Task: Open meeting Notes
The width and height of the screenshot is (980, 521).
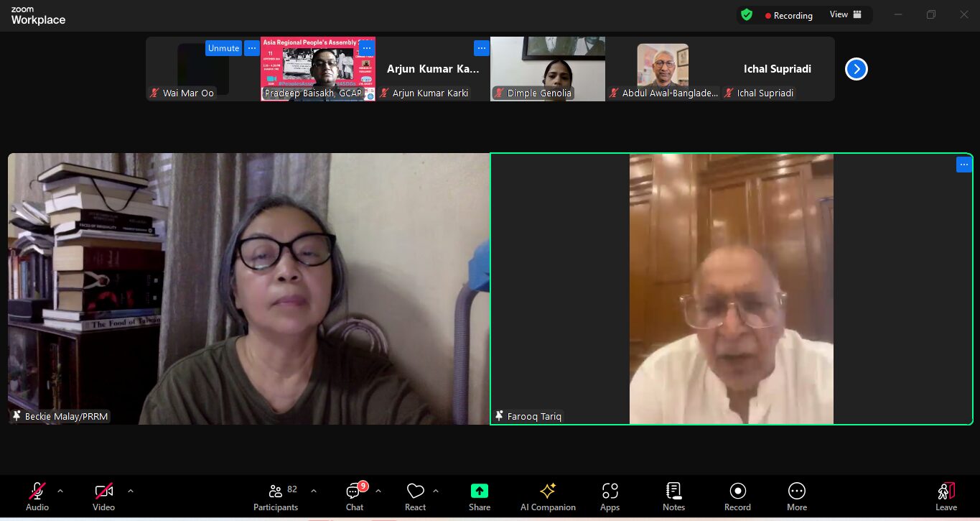Action: pyautogui.click(x=673, y=496)
